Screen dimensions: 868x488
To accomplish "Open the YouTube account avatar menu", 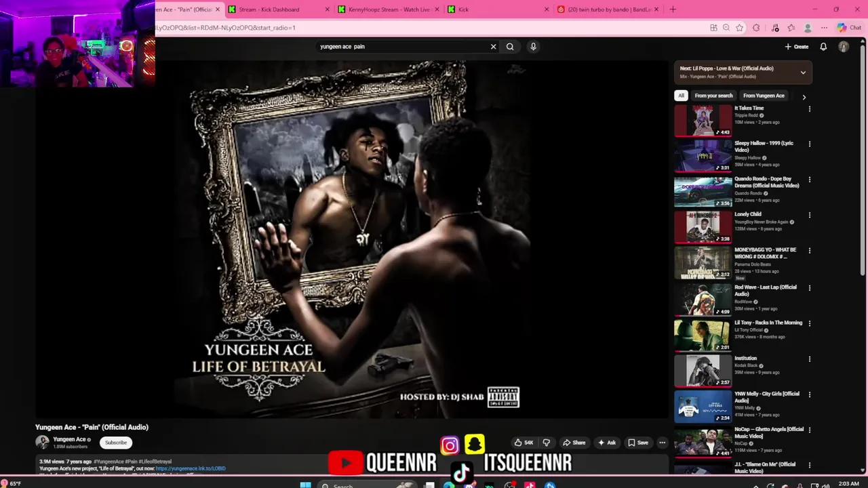I will point(844,47).
